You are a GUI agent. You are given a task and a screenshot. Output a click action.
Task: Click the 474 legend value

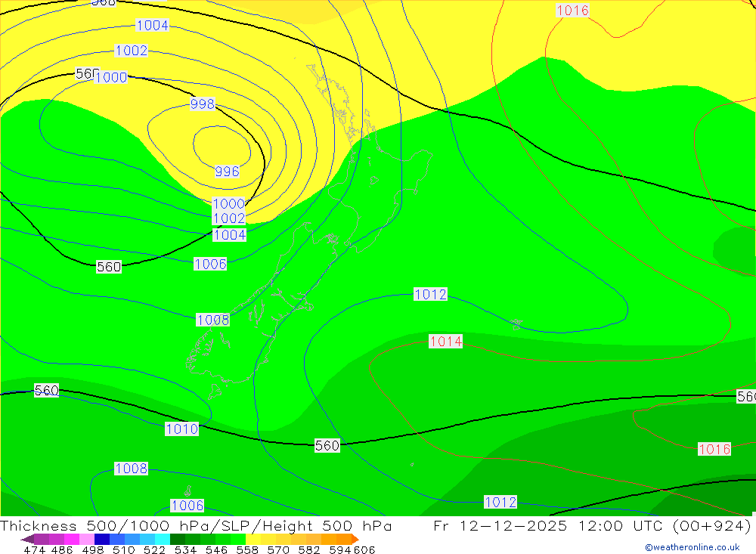pos(35,549)
